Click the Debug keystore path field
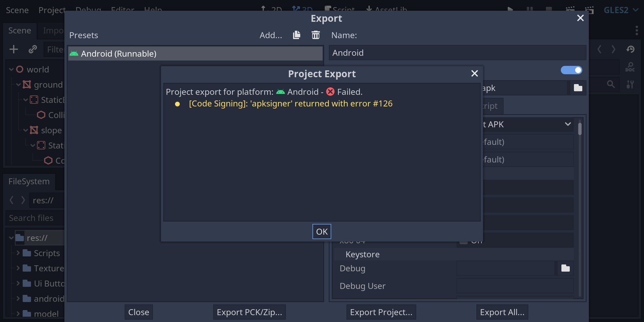The image size is (644, 322). (x=505, y=268)
